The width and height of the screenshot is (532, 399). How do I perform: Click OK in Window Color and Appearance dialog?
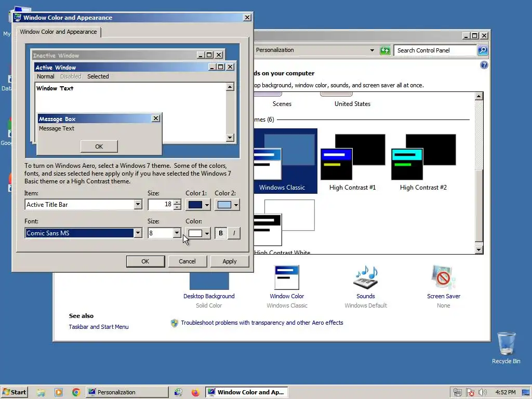(145, 261)
